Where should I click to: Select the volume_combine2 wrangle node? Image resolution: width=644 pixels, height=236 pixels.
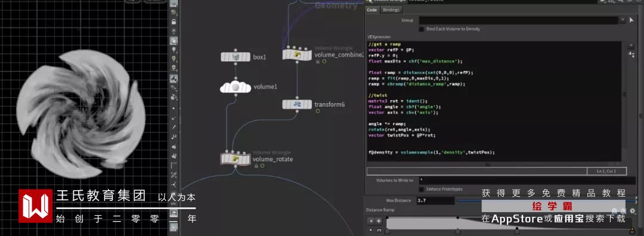point(297,55)
